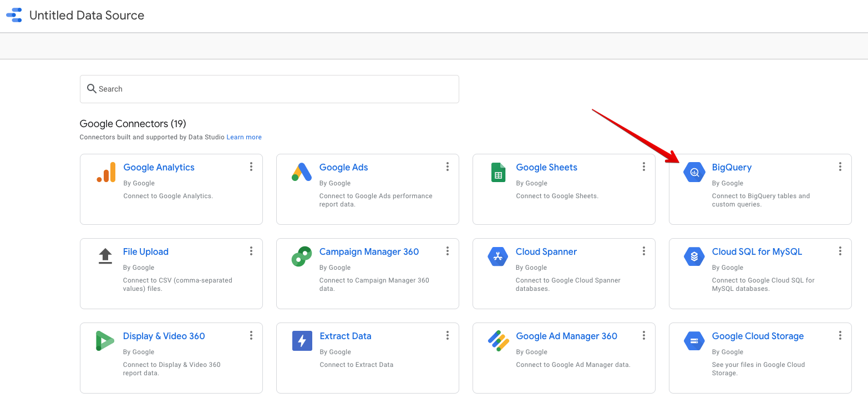
Task: Follow the Learn more link
Action: [x=244, y=137]
